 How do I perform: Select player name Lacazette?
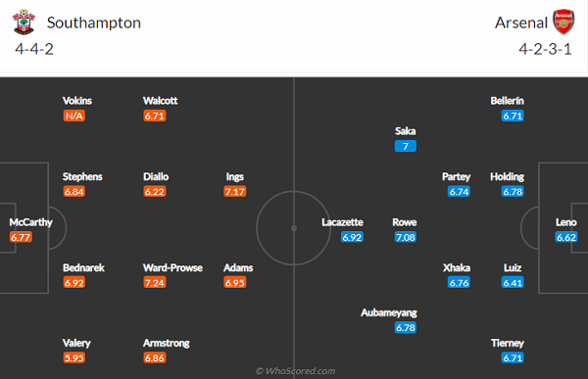click(x=342, y=222)
